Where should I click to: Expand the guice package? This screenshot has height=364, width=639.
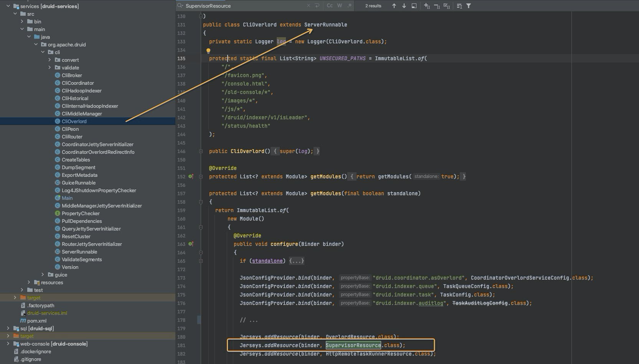tap(43, 275)
